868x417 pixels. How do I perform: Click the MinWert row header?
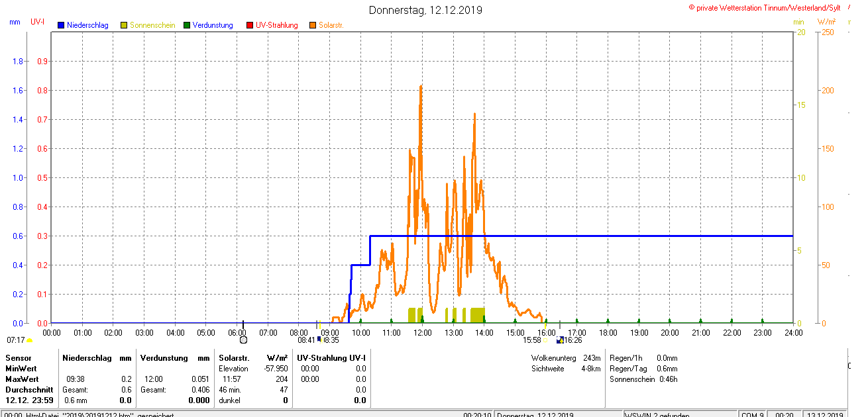(21, 369)
